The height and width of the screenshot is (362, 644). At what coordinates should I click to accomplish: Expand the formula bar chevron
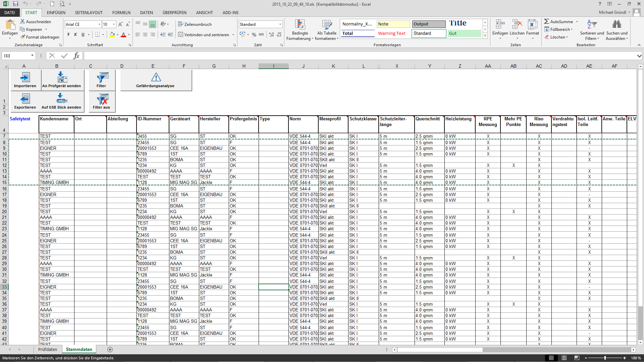[x=639, y=56]
